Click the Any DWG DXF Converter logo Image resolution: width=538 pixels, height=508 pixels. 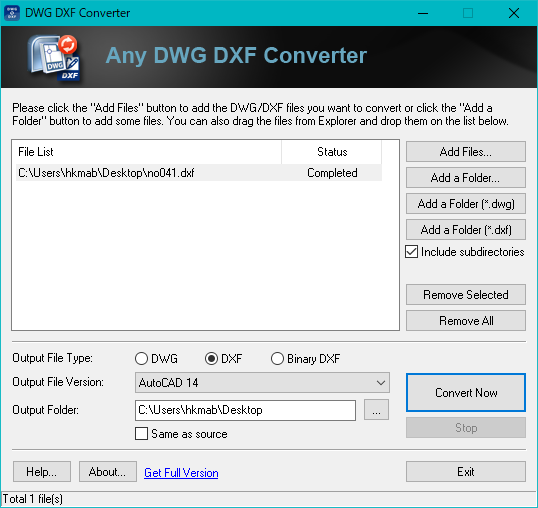(x=54, y=57)
